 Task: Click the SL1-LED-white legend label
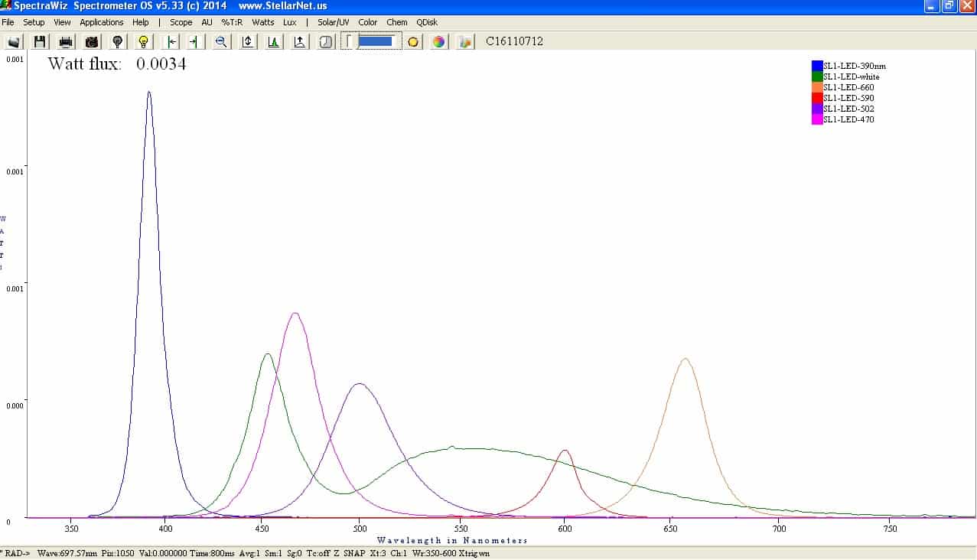pos(852,77)
